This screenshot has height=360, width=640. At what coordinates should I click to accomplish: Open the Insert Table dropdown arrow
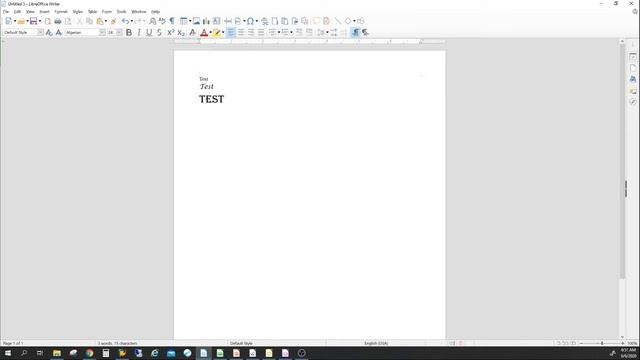click(x=190, y=21)
